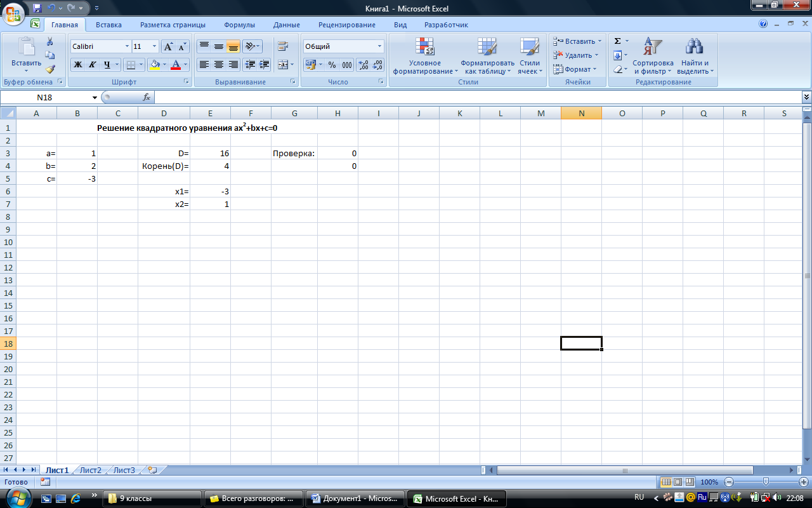This screenshot has height=508, width=812.
Task: Toggle bold formatting Ж
Action: click(x=78, y=64)
